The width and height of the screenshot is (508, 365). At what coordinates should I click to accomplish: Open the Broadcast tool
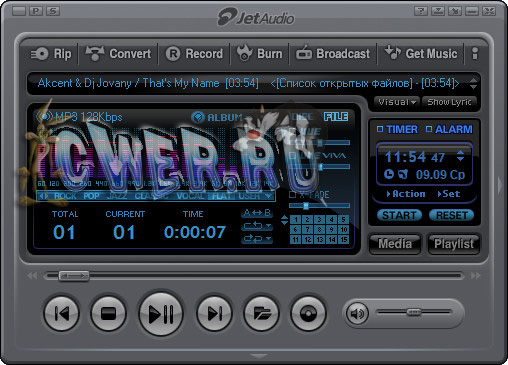333,54
